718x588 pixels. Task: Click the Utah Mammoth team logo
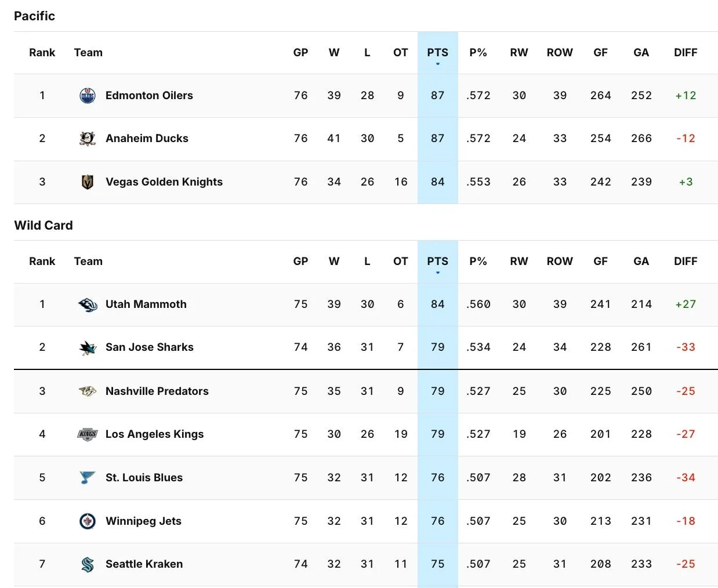(88, 304)
